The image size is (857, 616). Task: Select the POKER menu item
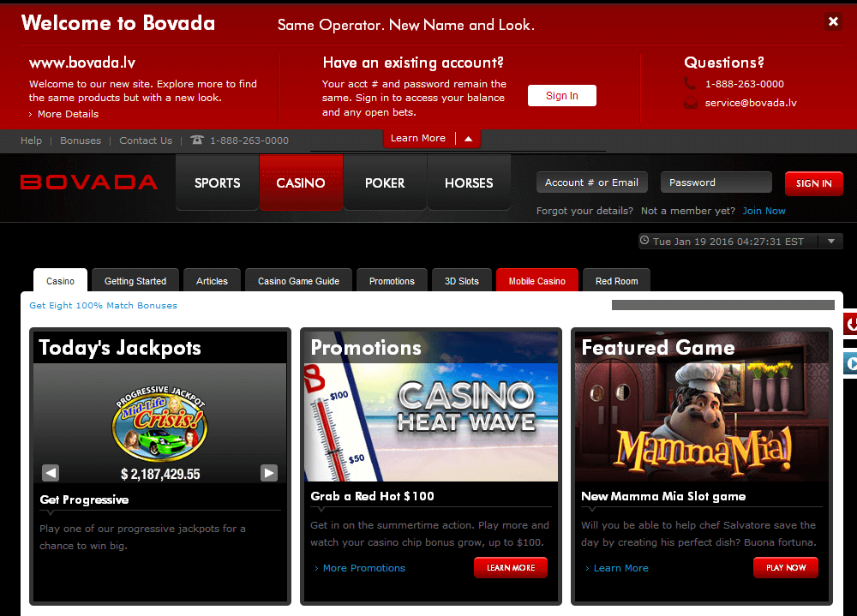[384, 182]
